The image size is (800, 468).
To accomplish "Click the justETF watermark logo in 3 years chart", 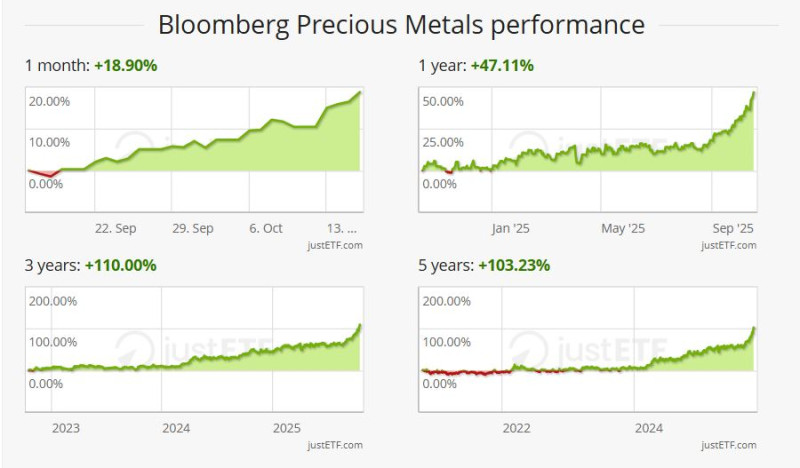I will [195, 350].
